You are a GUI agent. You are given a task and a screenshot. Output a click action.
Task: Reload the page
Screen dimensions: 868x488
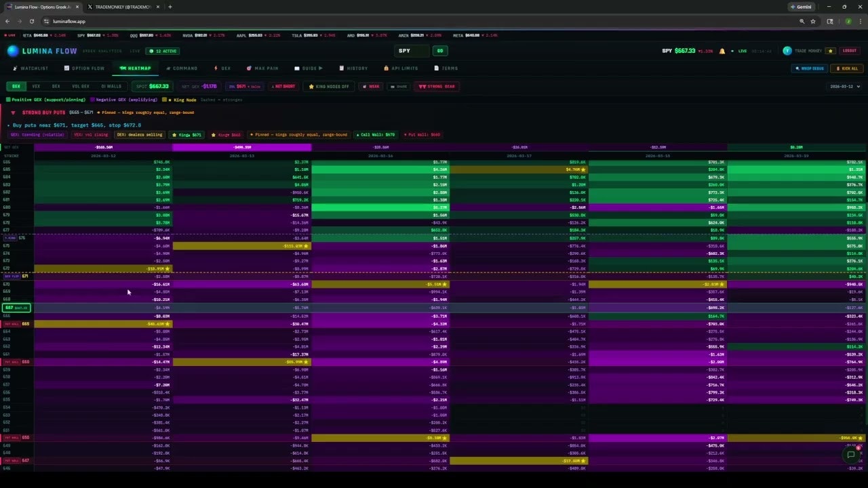(x=32, y=21)
